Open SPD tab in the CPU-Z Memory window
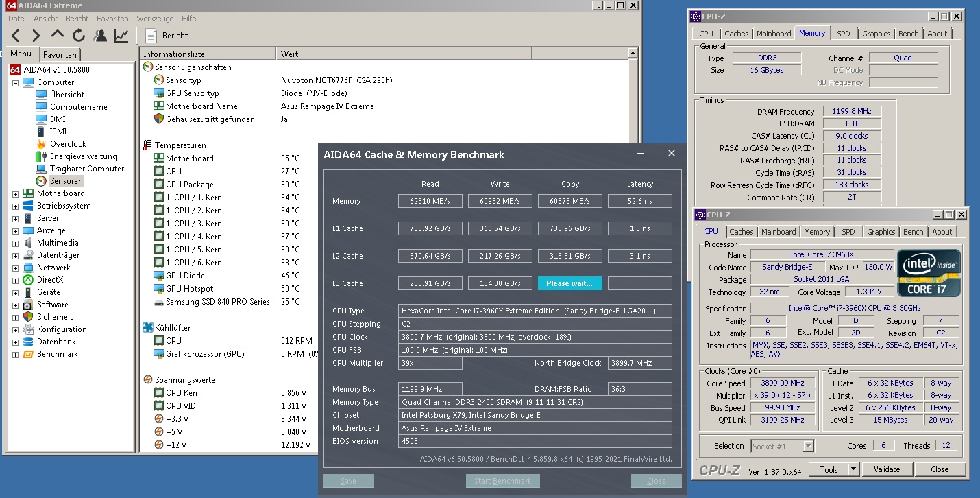The height and width of the screenshot is (498, 980). tap(844, 34)
